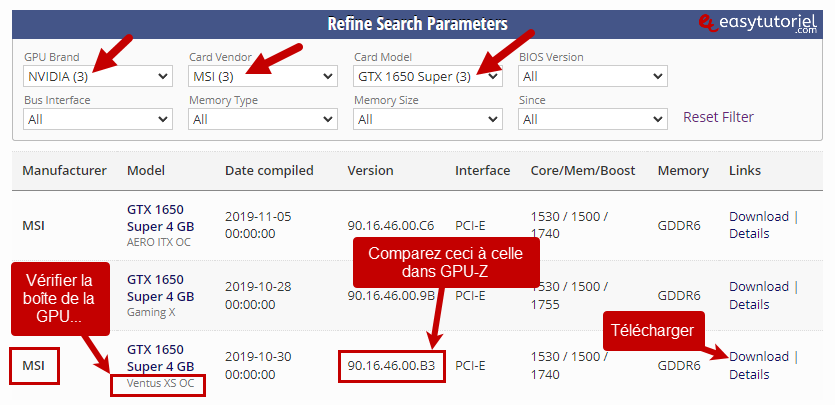Open the AERO ITX OC model name link
The width and height of the screenshot is (835, 405).
click(160, 218)
